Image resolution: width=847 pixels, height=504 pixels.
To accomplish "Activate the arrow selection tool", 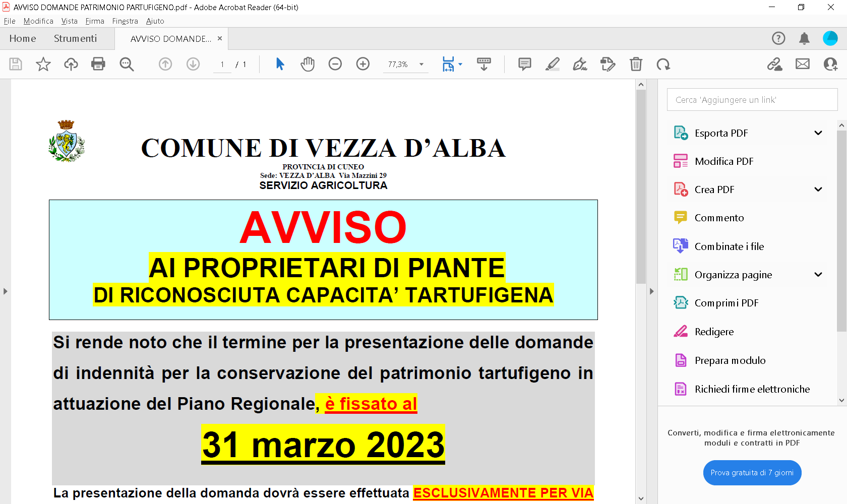I will (280, 64).
